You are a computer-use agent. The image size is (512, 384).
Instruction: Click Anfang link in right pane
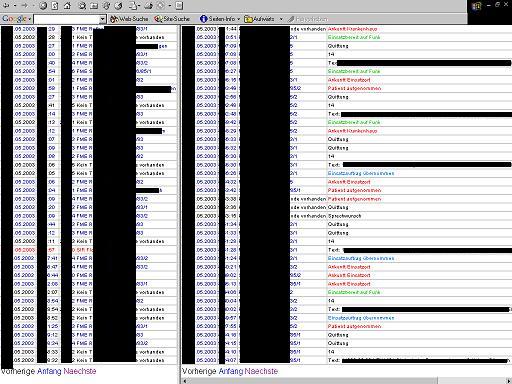pyautogui.click(x=231, y=371)
